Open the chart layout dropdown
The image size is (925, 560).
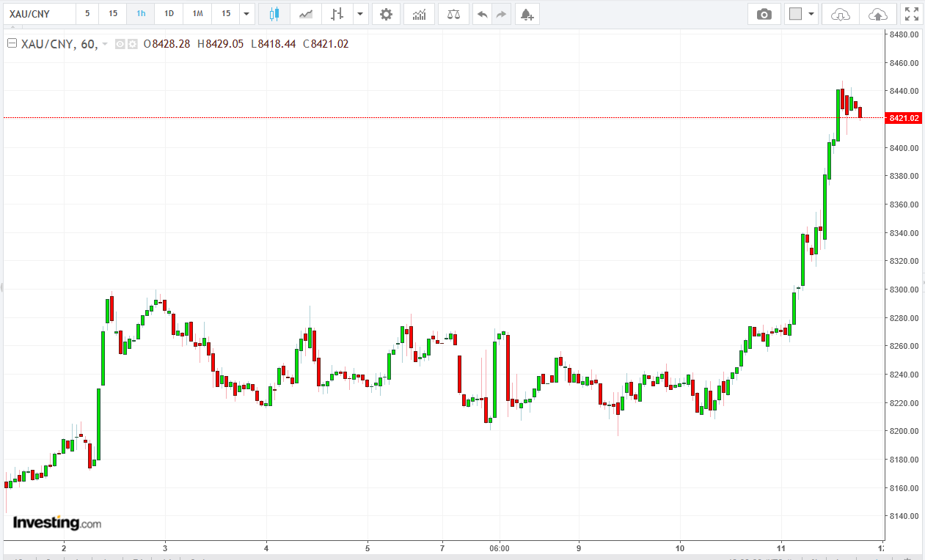[802, 14]
